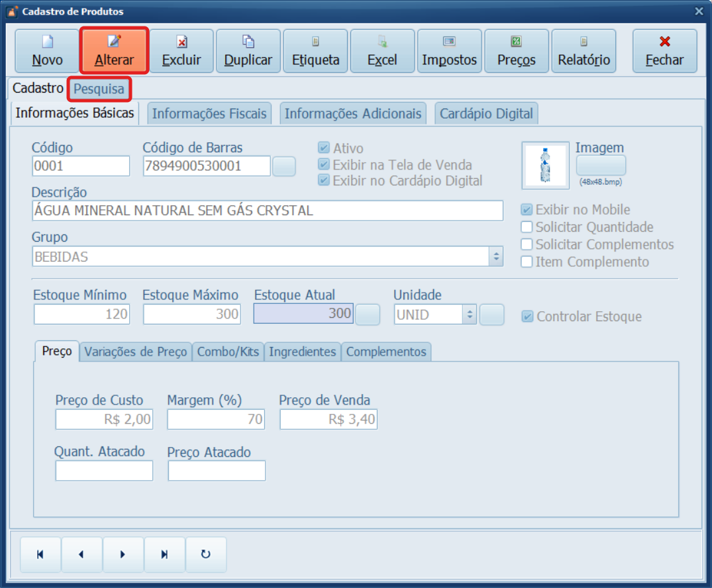Duplicate product with Duplicar button
712x588 pixels.
tap(248, 51)
